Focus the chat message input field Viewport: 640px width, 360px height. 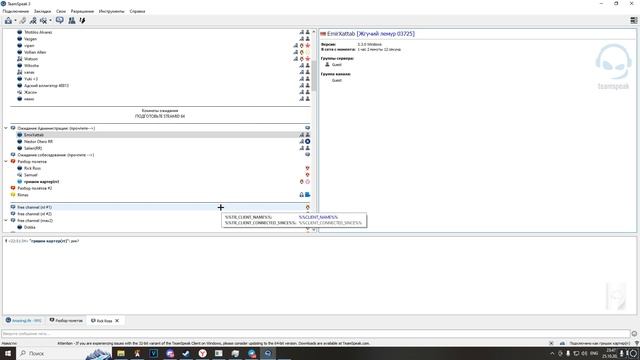316,334
